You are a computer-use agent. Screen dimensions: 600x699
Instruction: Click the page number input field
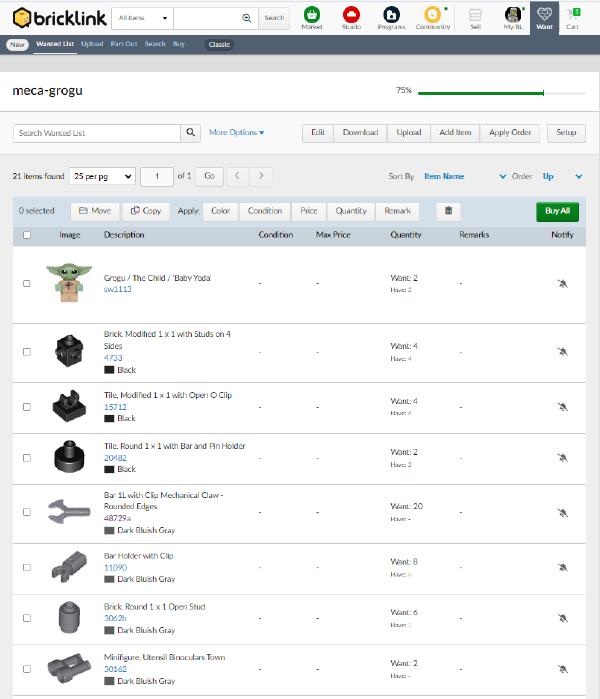coord(157,177)
